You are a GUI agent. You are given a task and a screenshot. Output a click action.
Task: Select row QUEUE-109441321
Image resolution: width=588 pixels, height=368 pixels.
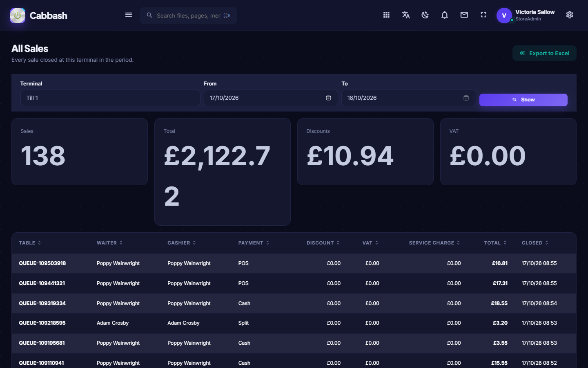(x=294, y=283)
